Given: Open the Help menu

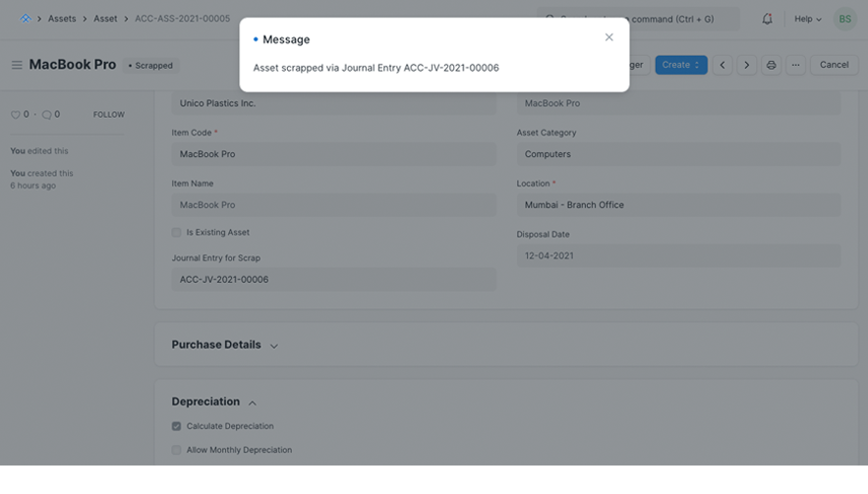Looking at the screenshot, I should (x=807, y=19).
